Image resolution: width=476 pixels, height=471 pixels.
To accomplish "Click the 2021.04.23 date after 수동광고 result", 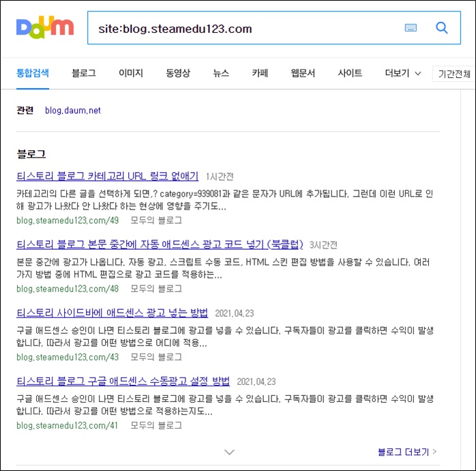I will [256, 382].
